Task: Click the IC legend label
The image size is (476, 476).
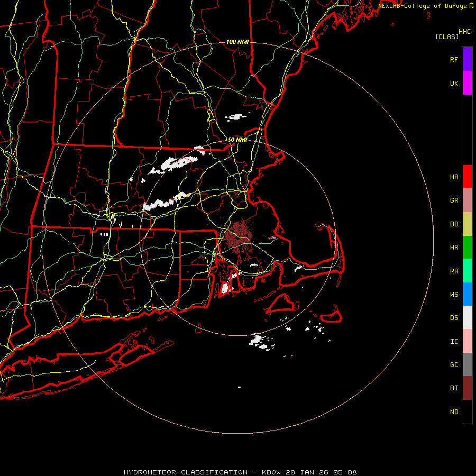Action: click(x=454, y=342)
